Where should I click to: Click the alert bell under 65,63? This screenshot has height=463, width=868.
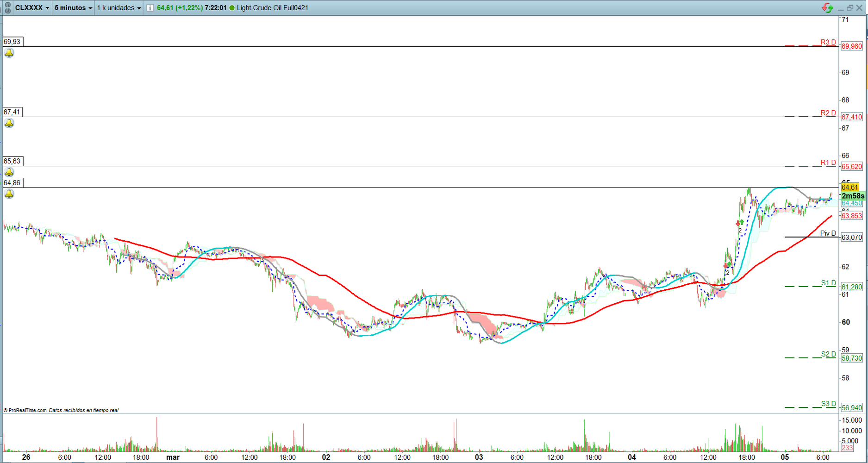(x=9, y=172)
